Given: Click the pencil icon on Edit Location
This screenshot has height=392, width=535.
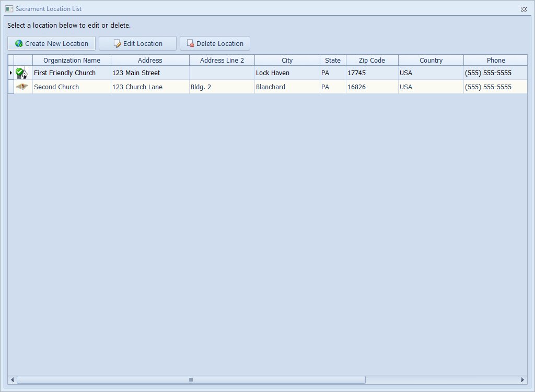Looking at the screenshot, I should pyautogui.click(x=118, y=44).
